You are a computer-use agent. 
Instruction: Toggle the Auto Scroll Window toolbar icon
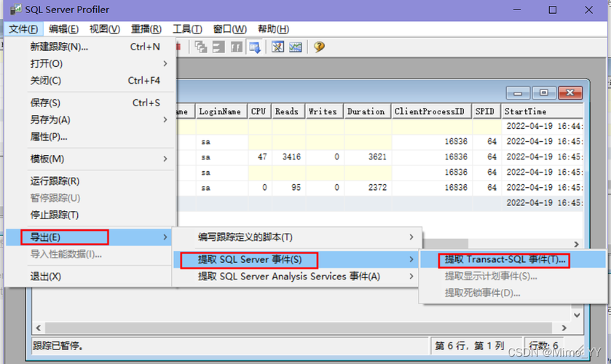[x=255, y=47]
